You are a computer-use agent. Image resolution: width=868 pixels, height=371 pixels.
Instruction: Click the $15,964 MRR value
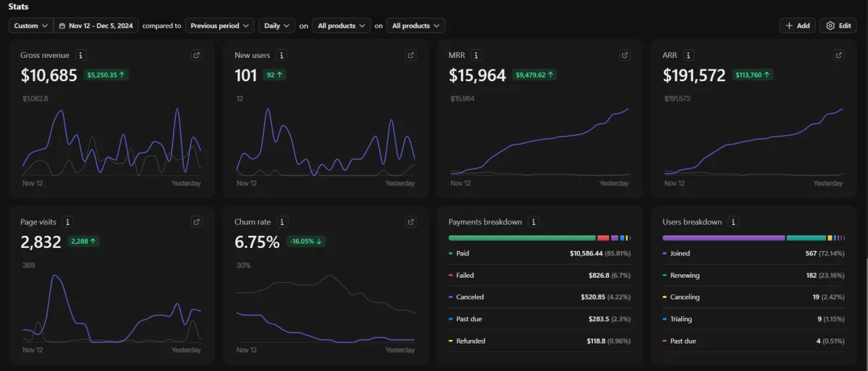tap(477, 75)
